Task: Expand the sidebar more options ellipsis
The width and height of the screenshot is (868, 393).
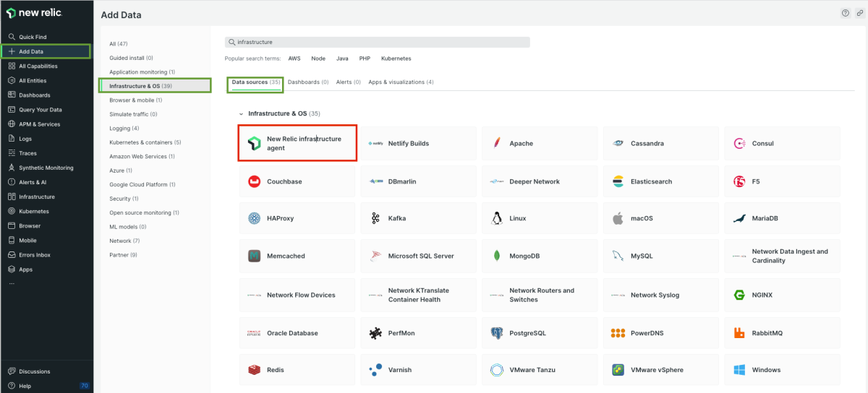Action: click(x=12, y=284)
